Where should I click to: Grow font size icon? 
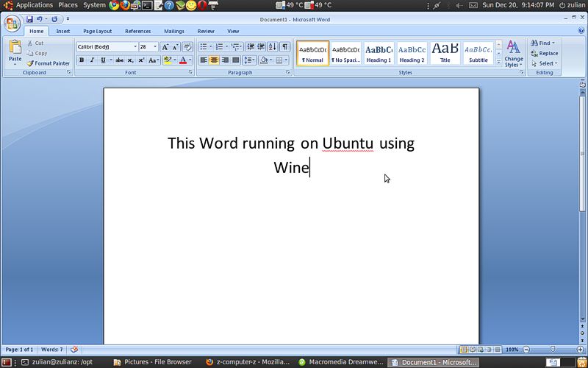[165, 47]
